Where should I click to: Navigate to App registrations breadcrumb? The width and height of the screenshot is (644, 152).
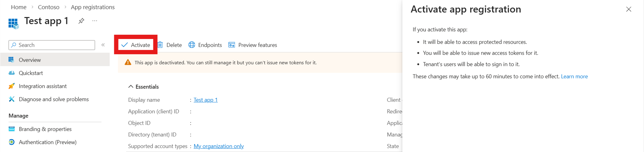93,7
